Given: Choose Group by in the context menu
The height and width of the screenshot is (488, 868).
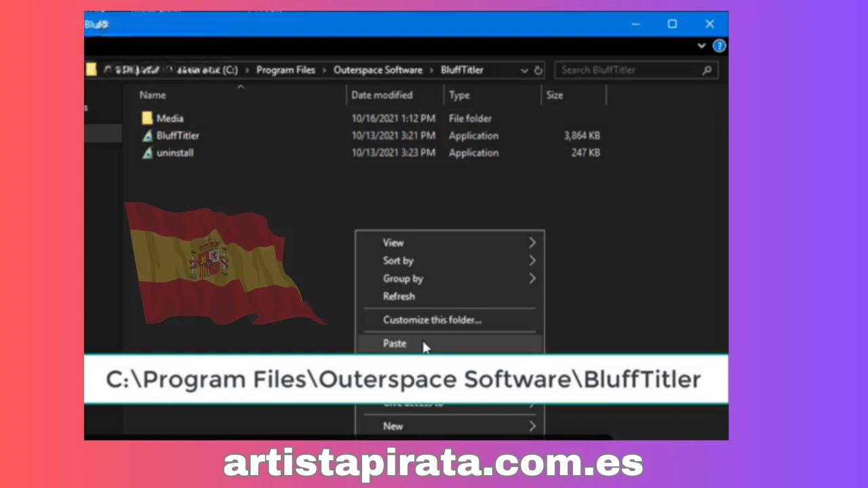Looking at the screenshot, I should click(x=403, y=279).
